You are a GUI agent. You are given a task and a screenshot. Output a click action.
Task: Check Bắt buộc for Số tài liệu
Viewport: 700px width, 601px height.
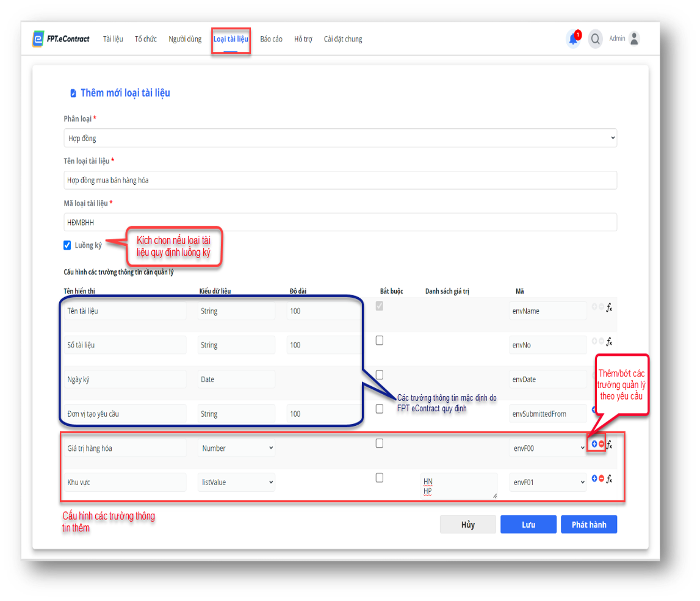[x=380, y=340]
